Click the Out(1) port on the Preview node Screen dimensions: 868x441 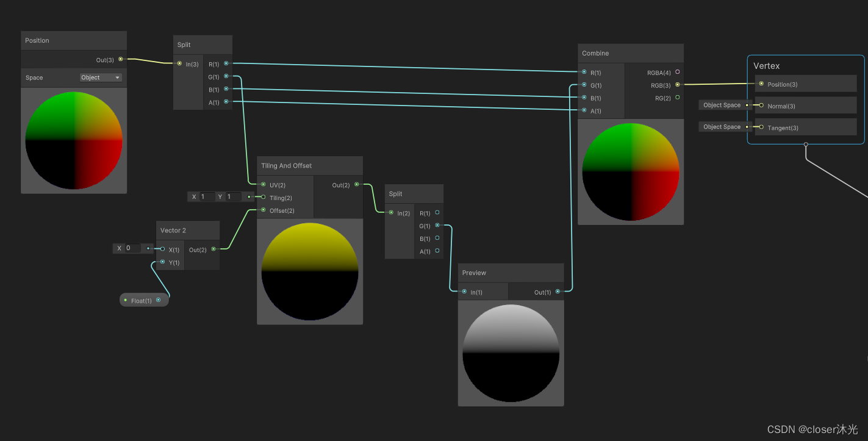click(x=556, y=292)
